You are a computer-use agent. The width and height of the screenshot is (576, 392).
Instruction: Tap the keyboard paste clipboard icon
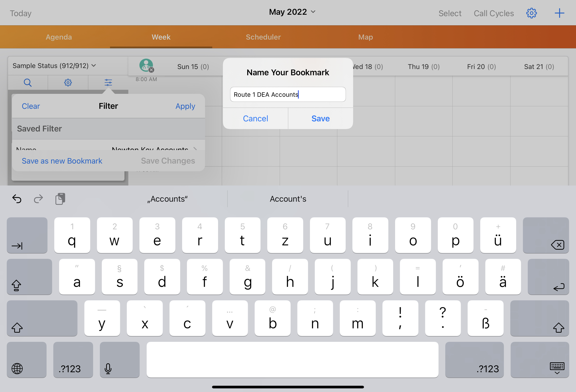[60, 199]
